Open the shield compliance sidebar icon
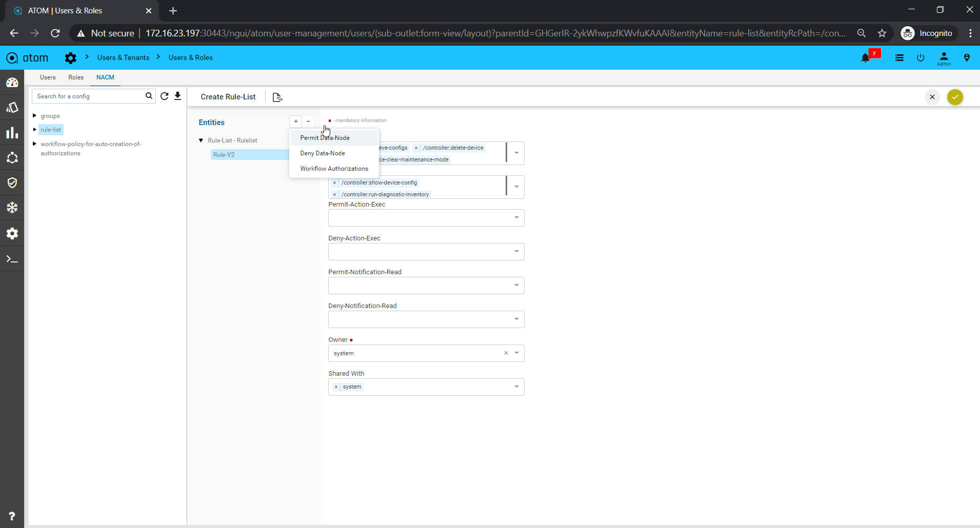Image resolution: width=980 pixels, height=528 pixels. click(x=12, y=183)
